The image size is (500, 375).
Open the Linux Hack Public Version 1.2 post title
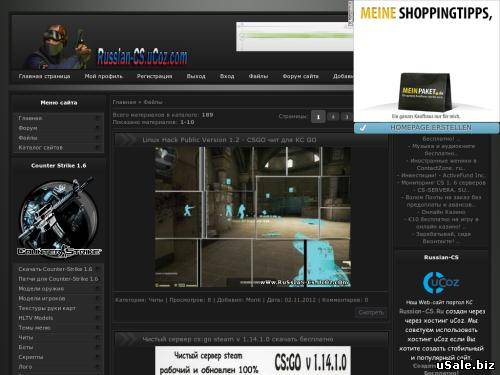tap(229, 140)
